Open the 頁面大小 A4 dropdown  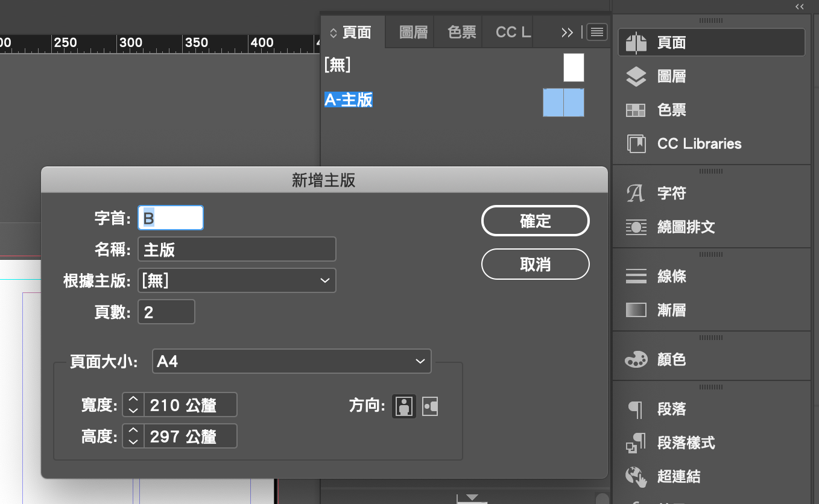coord(291,361)
